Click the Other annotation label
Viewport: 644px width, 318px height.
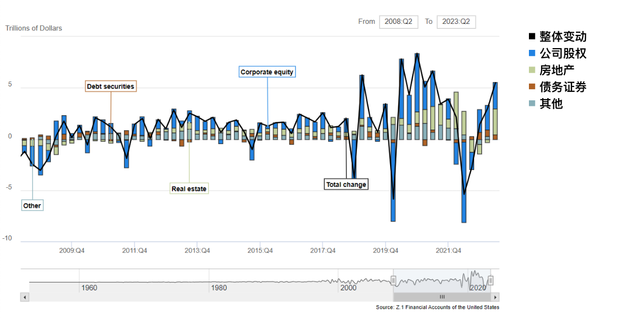[32, 206]
